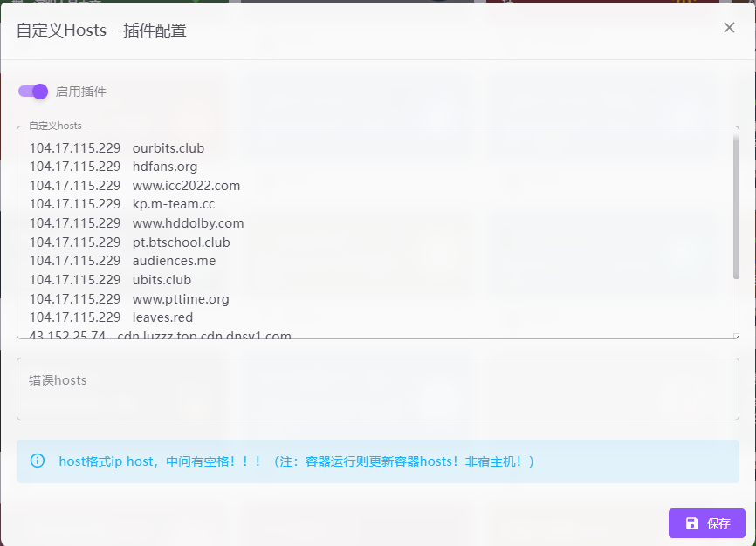The image size is (756, 546).
Task: Click the ubits.club host entry
Action: 162,280
